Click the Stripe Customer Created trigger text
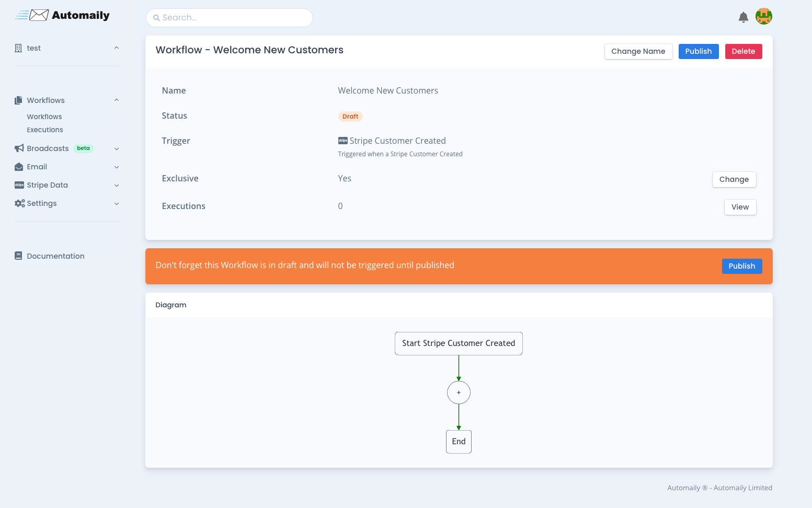Screen dimensions: 812x508 (x=397, y=141)
